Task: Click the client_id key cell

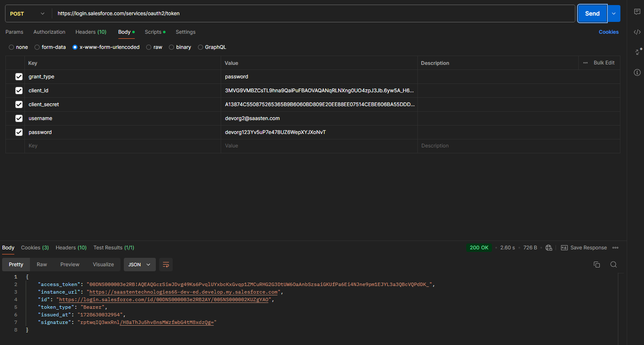Action: (x=123, y=91)
